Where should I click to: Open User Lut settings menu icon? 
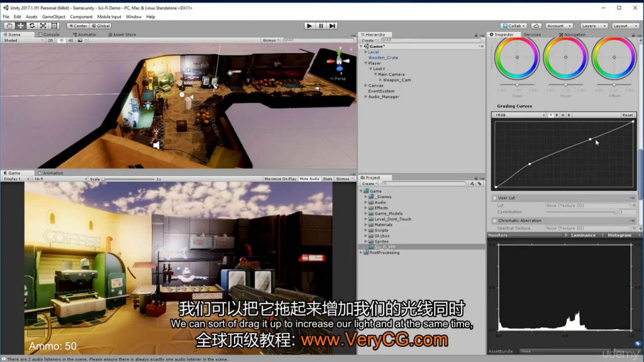[632, 198]
